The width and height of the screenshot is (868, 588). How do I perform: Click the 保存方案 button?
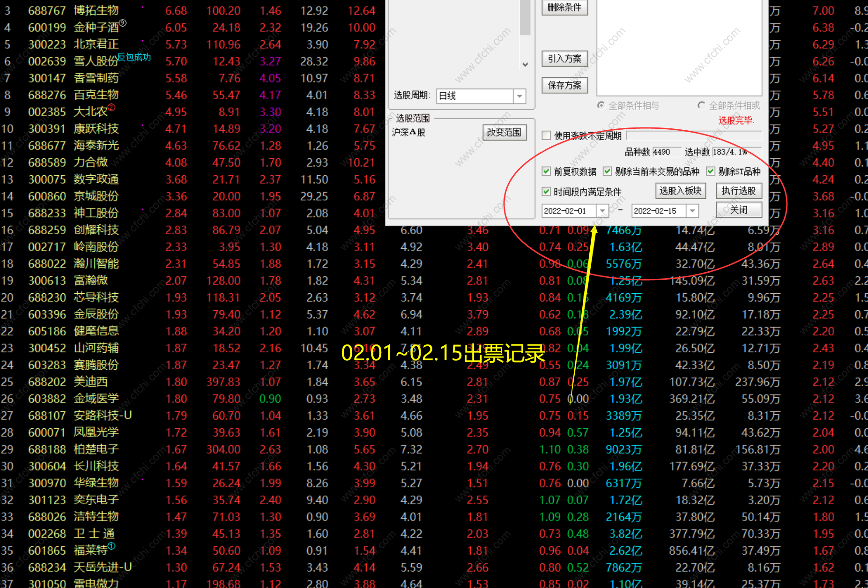click(x=564, y=85)
